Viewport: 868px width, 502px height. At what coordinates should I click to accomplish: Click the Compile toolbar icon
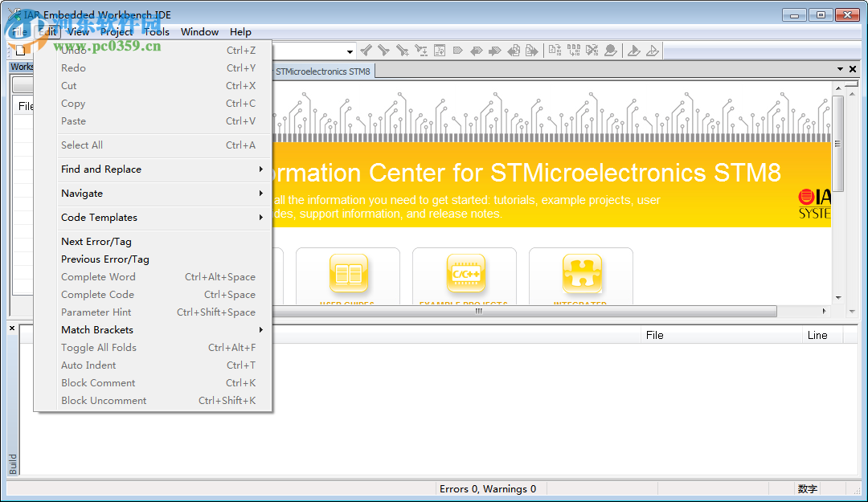(555, 51)
